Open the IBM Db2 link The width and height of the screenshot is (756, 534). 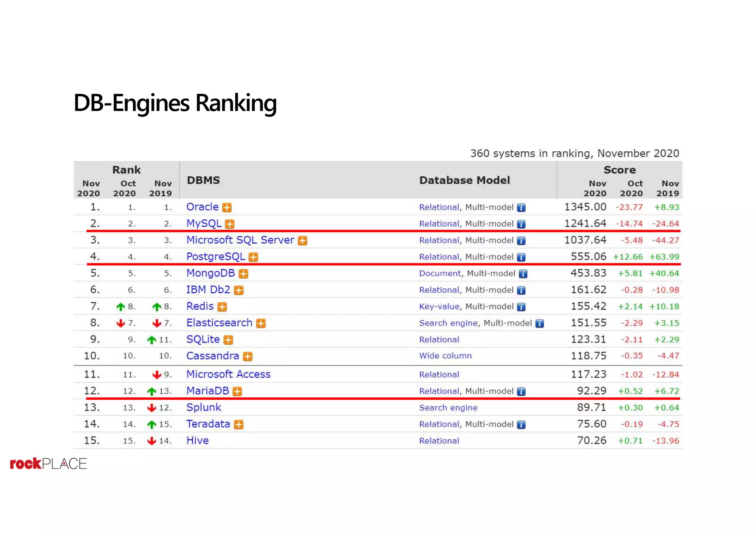pos(208,290)
